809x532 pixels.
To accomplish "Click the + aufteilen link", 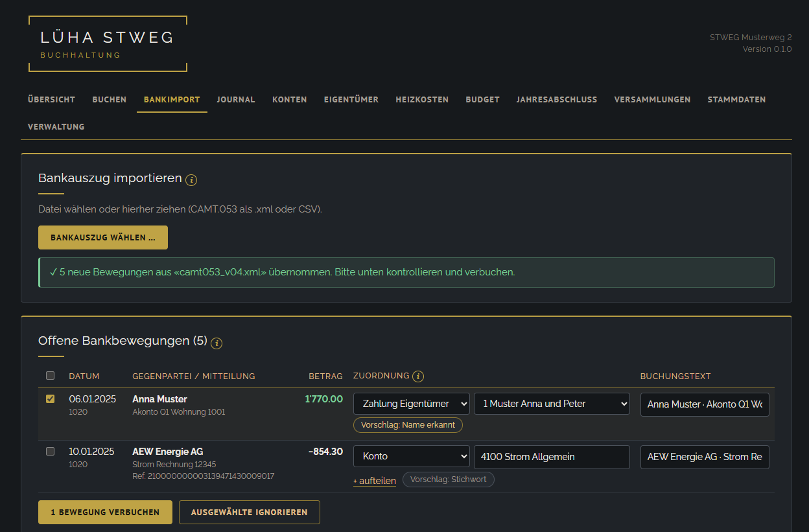I will pos(375,481).
